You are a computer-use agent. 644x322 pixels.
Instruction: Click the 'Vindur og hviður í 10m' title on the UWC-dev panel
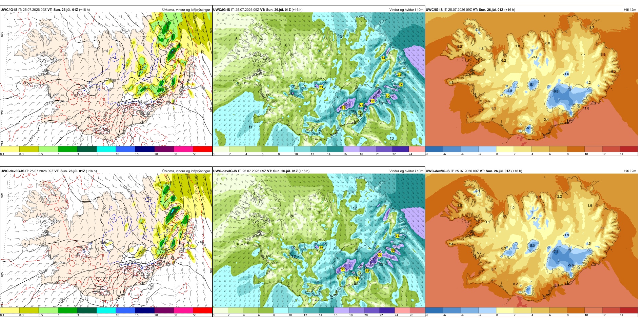[406, 171]
